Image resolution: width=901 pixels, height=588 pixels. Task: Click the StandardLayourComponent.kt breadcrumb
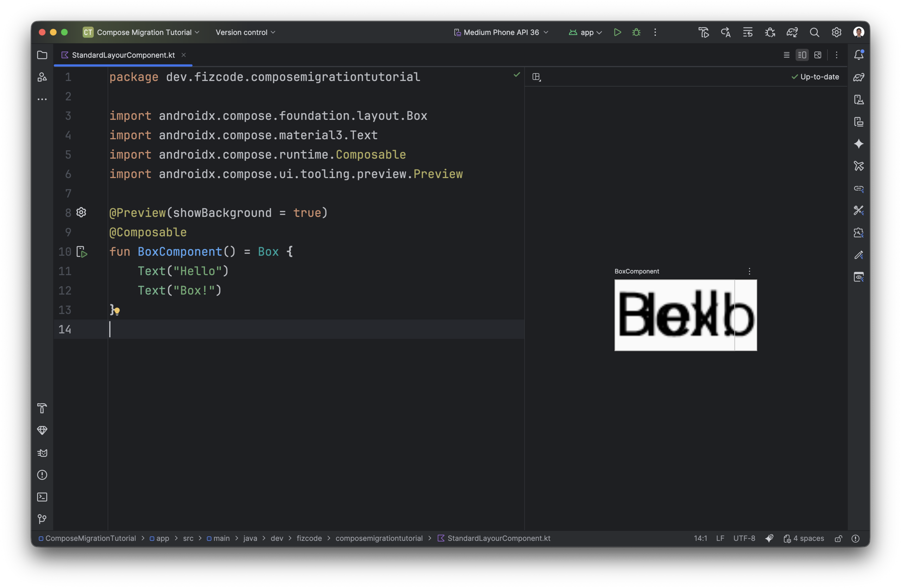coord(494,538)
